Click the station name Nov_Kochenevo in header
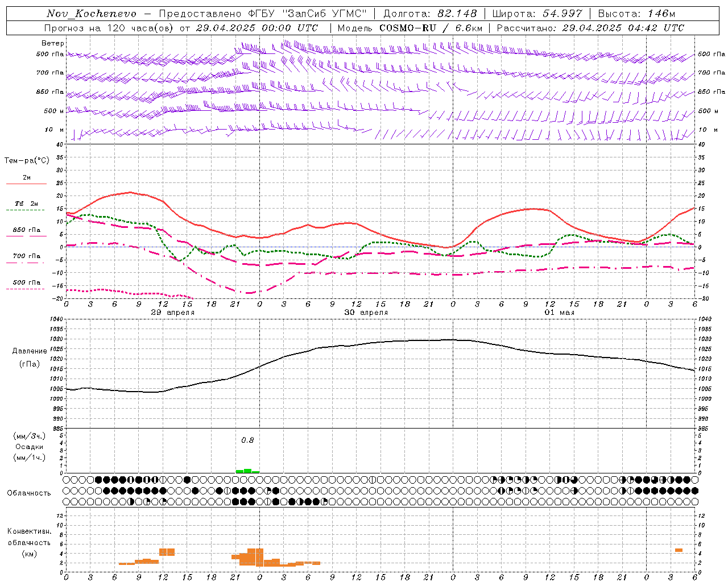Screen dimensions: 728x582 [92, 14]
